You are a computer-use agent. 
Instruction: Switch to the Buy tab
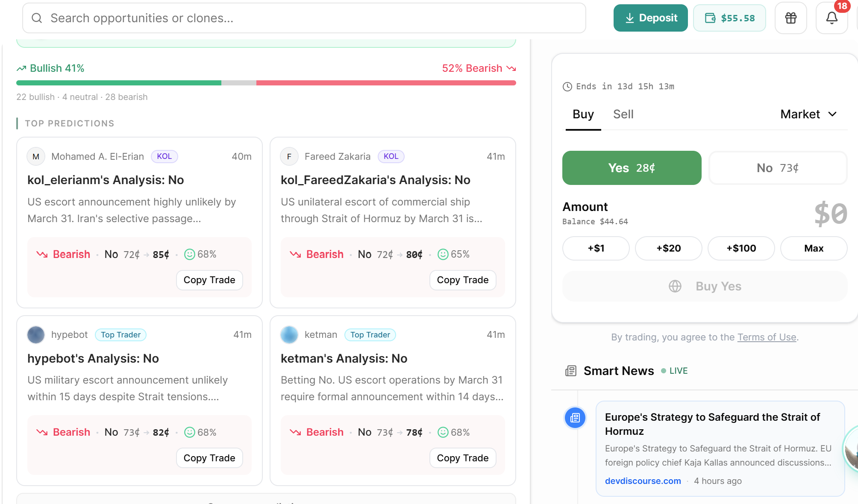pyautogui.click(x=583, y=114)
